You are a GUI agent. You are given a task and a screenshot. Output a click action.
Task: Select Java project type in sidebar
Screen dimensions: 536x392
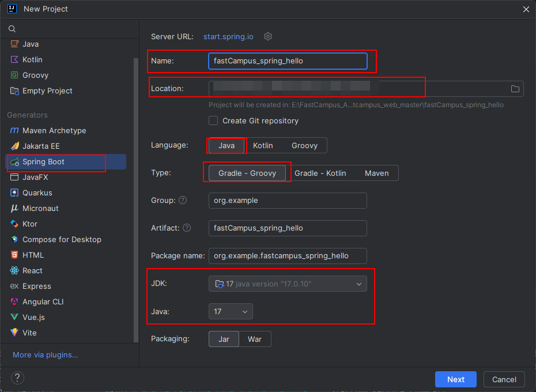click(x=67, y=44)
